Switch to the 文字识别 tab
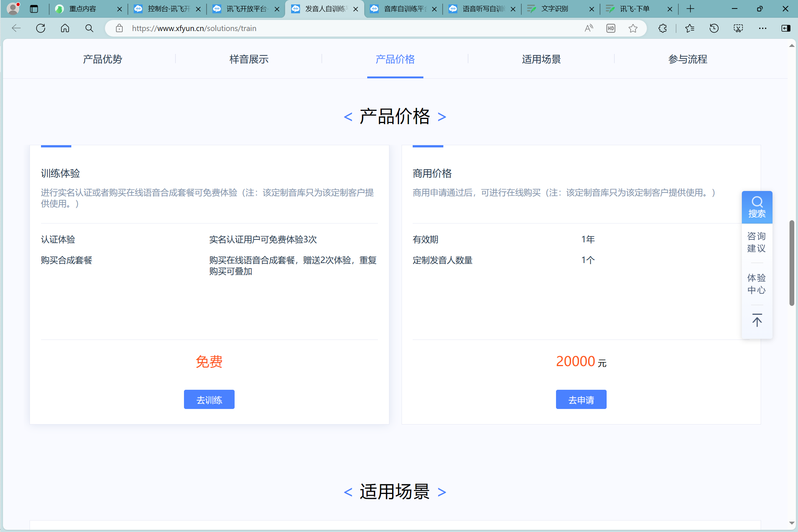The image size is (798, 532). tap(555, 9)
